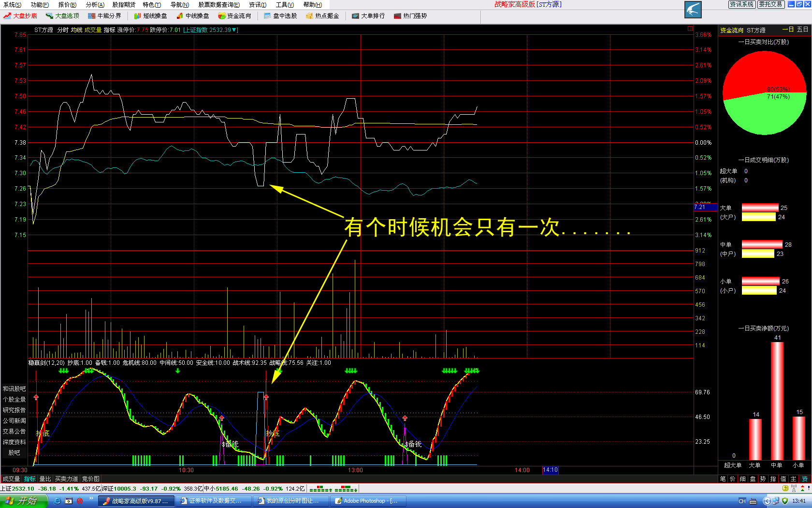
Task: Click the media window quick launch icon
Action: pyautogui.click(x=69, y=501)
